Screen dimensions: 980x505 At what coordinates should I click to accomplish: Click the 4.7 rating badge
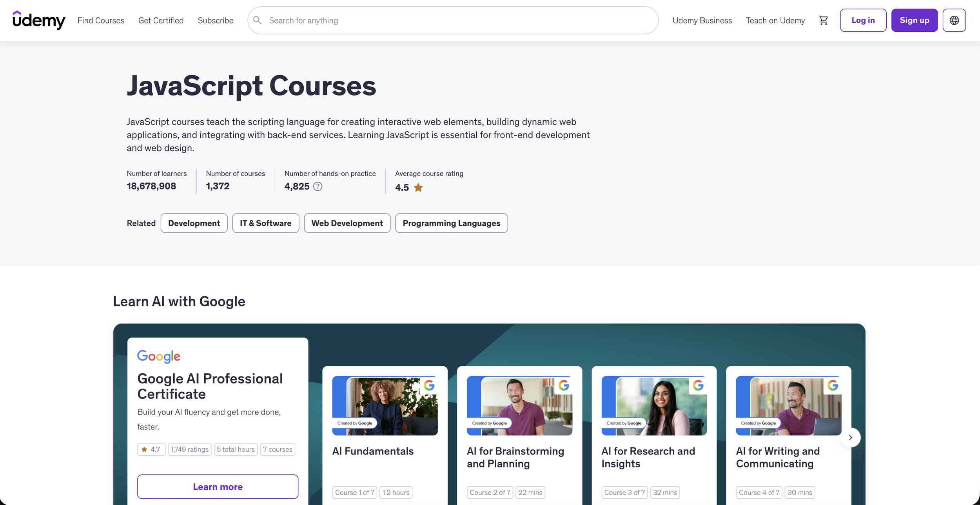151,449
